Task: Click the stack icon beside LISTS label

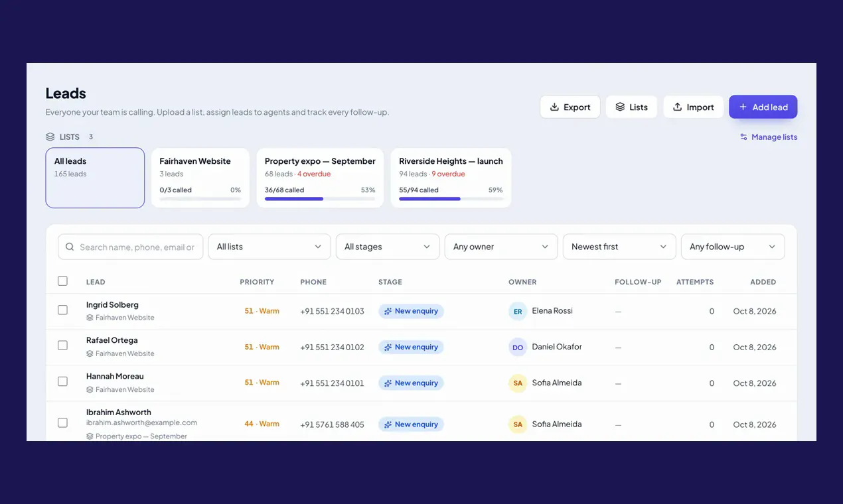Action: [50, 137]
